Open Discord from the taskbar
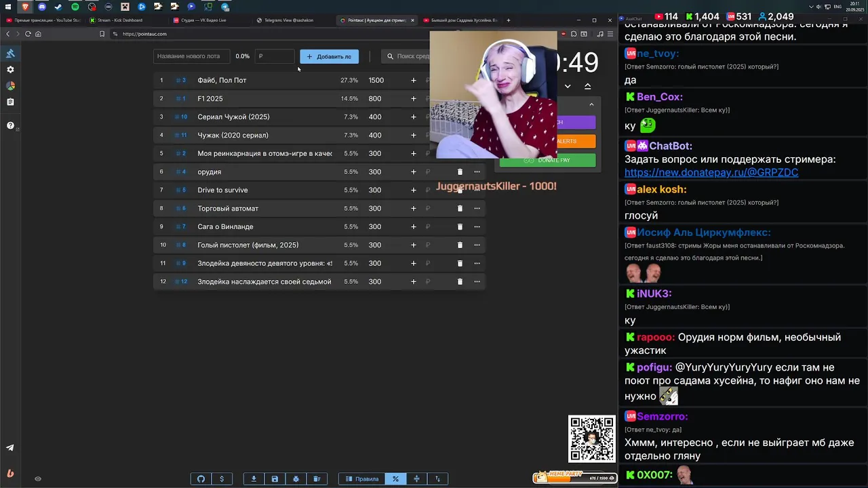 42,7
